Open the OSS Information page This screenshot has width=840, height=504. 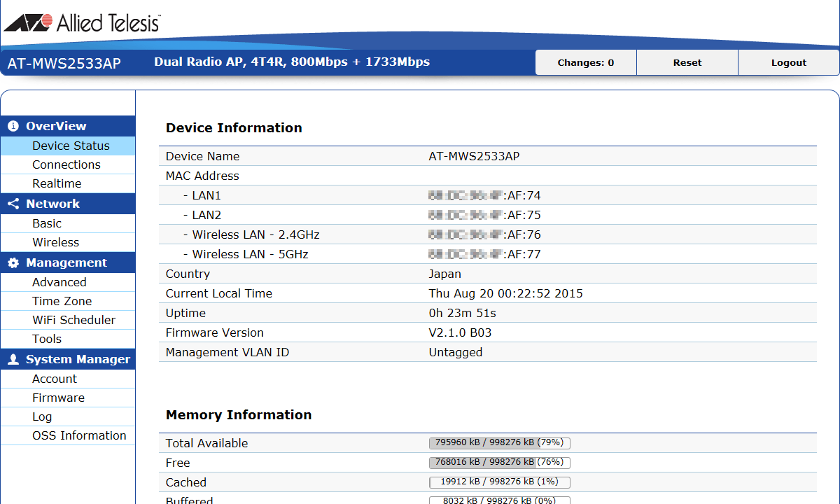tap(68, 435)
